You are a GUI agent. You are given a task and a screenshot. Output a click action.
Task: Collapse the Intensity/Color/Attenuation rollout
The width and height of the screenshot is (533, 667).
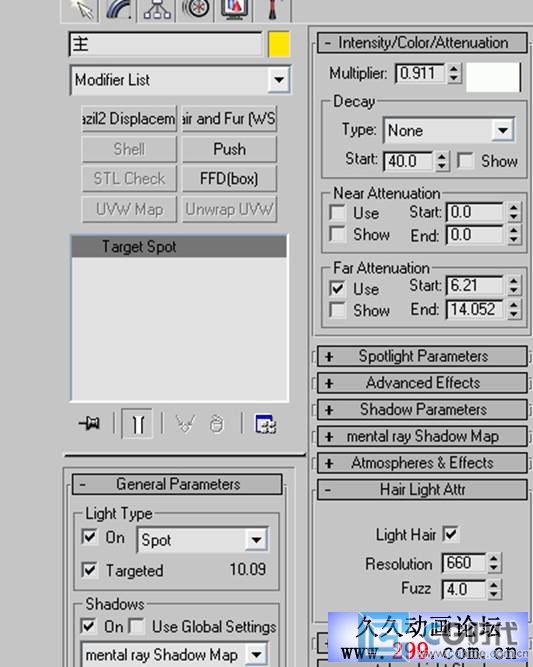click(x=422, y=43)
